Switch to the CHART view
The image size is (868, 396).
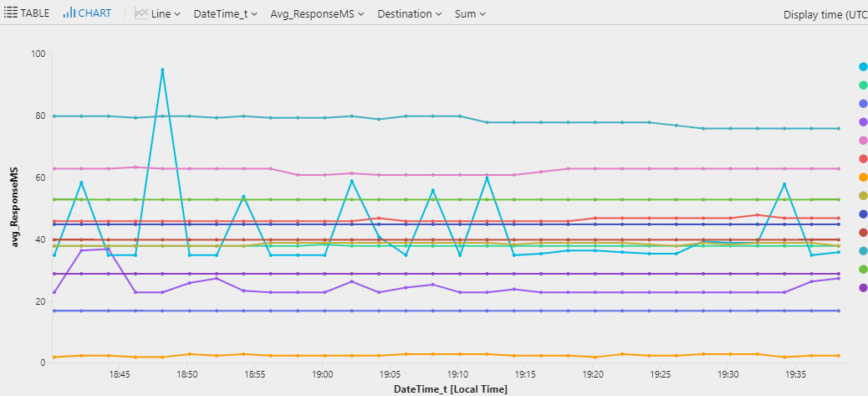[x=87, y=13]
